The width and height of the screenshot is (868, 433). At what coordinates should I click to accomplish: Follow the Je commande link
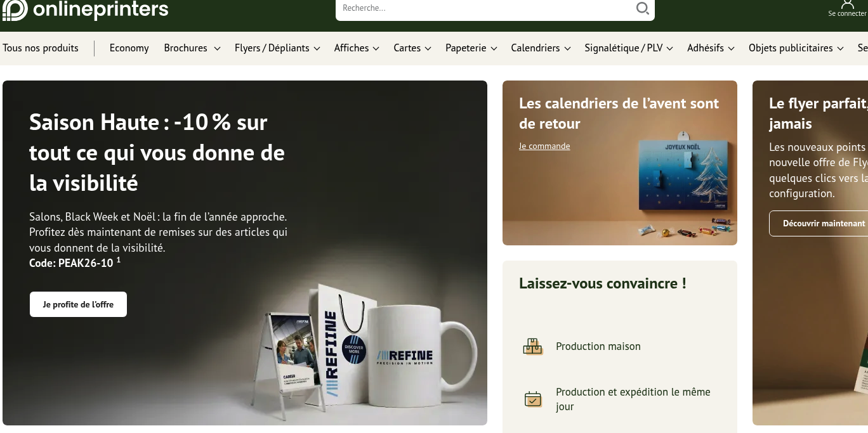coord(544,146)
